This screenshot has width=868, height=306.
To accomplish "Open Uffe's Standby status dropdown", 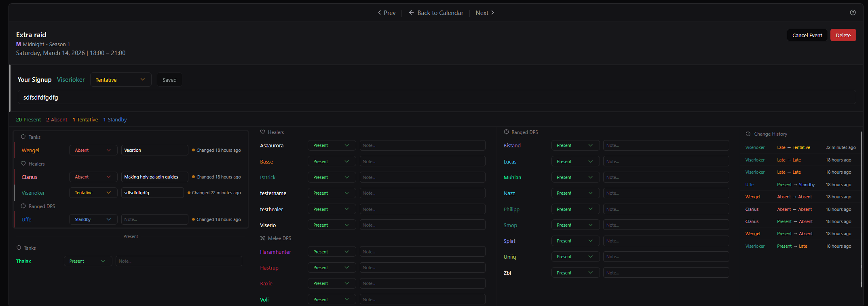I will 93,219.
